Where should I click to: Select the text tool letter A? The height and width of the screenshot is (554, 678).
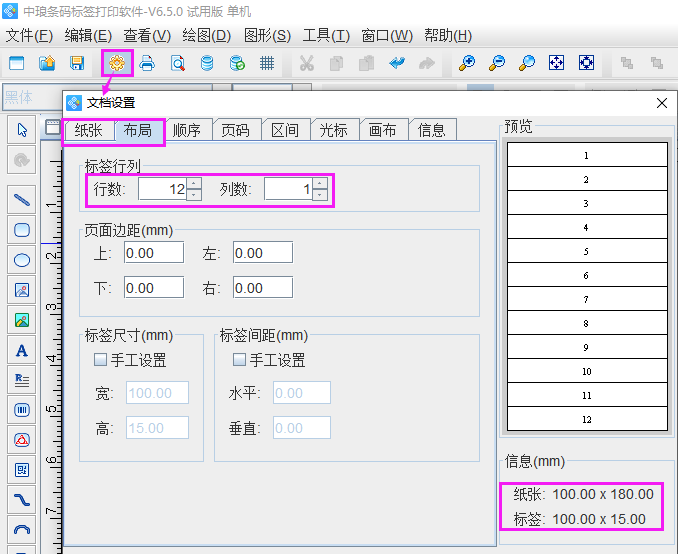point(22,350)
